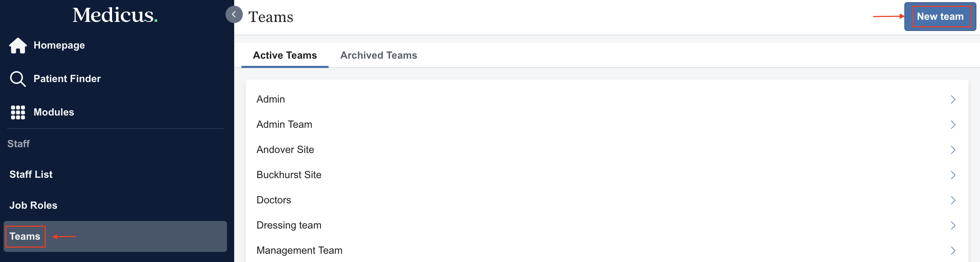Expand the Doctors team chevron
This screenshot has width=980, height=262.
[x=953, y=200]
